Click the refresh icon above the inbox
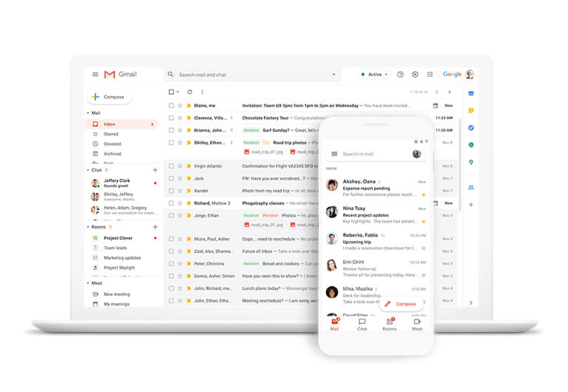 click(189, 92)
